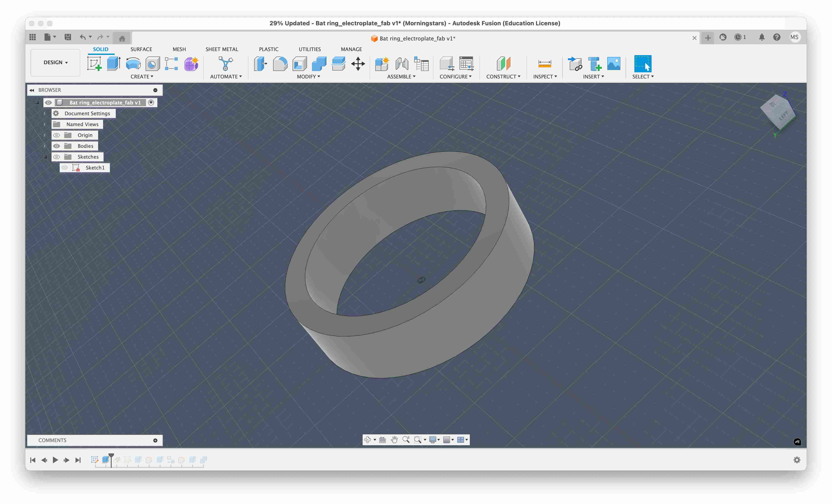The image size is (832, 504).
Task: Click the Pan hand tool
Action: click(x=394, y=440)
